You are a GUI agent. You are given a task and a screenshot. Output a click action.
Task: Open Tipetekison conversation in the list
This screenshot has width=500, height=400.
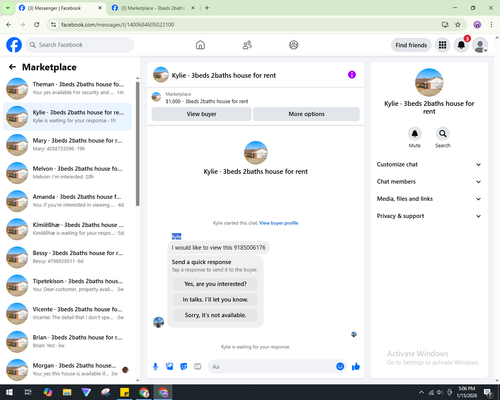[x=67, y=285]
